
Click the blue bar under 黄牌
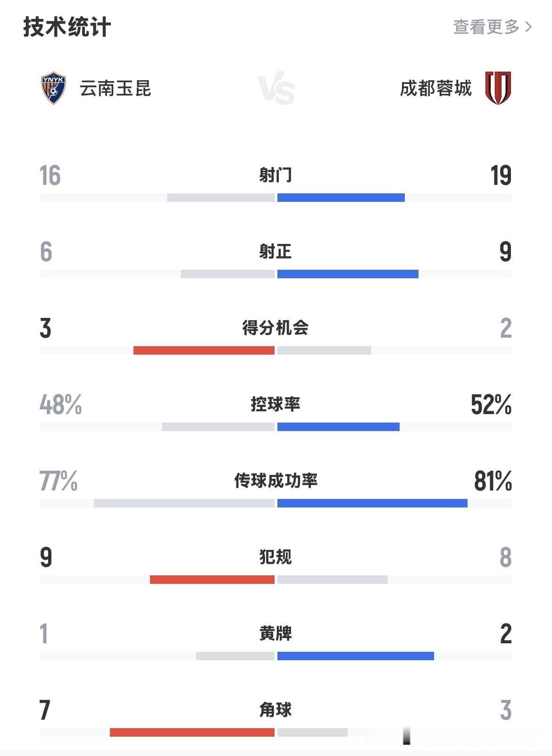click(x=356, y=656)
